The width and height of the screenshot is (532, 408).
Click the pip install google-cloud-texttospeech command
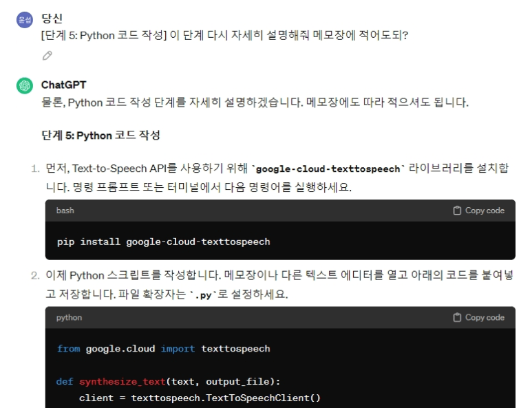pyautogui.click(x=164, y=241)
